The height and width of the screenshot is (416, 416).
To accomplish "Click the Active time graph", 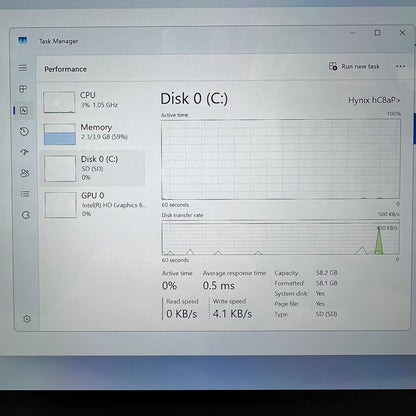I will tap(281, 159).
